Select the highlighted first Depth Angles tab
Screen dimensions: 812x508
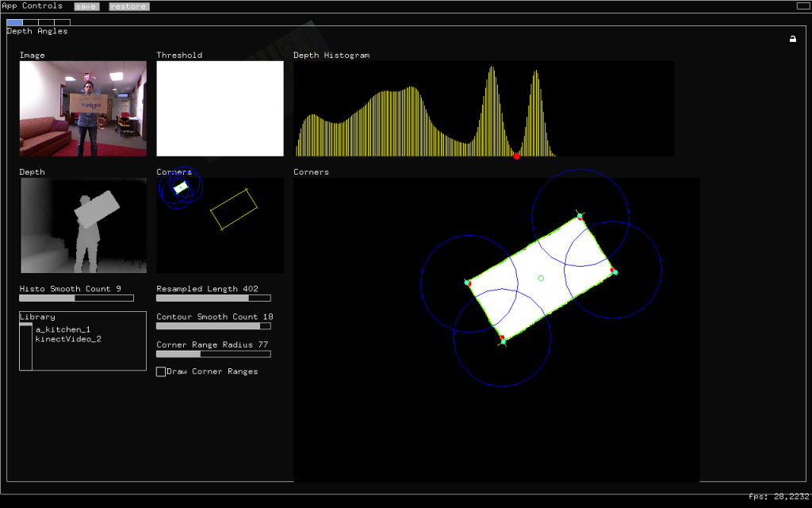(14, 22)
